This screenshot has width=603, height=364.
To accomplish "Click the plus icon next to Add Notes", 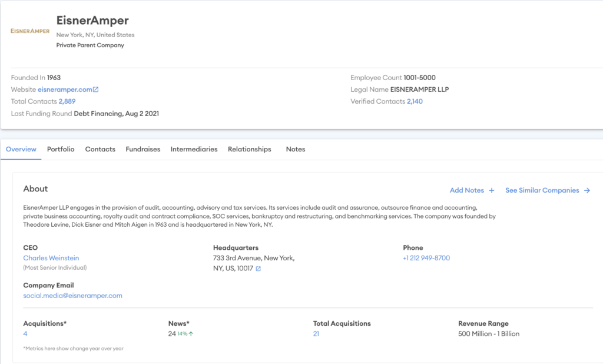I will point(492,190).
